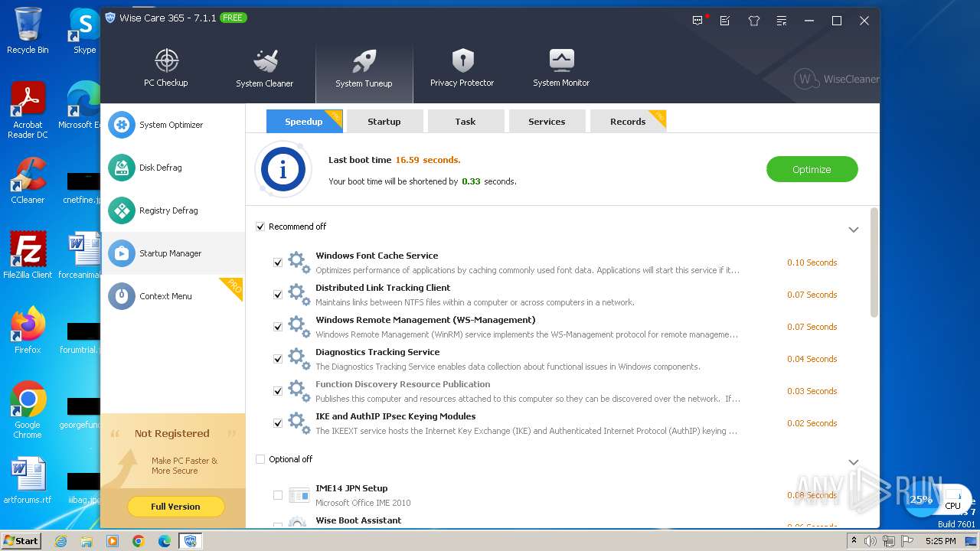Open Skype desktop shortcut

(84, 31)
